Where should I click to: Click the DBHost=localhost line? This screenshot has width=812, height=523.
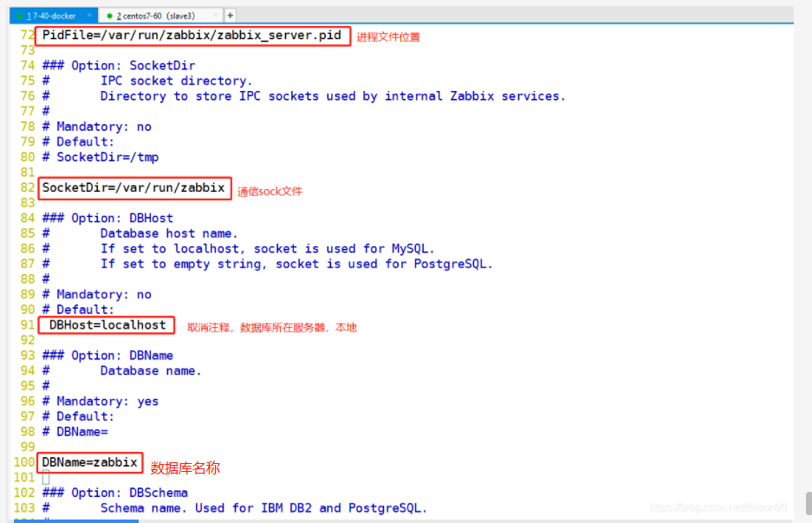107,325
